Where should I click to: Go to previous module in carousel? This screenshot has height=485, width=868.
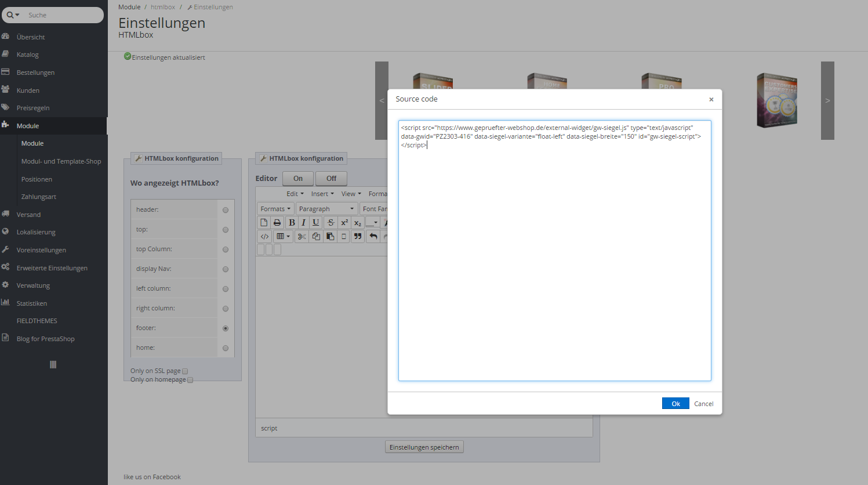point(382,100)
